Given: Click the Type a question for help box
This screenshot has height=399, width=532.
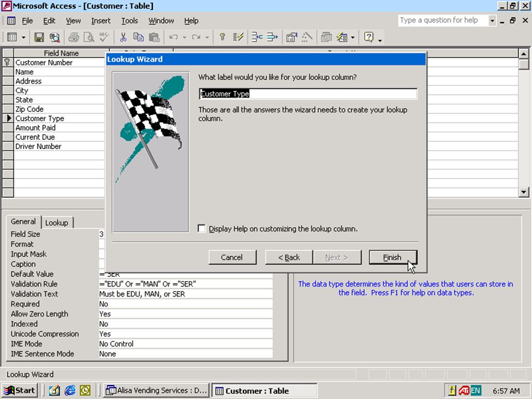Looking at the screenshot, I should [x=443, y=21].
